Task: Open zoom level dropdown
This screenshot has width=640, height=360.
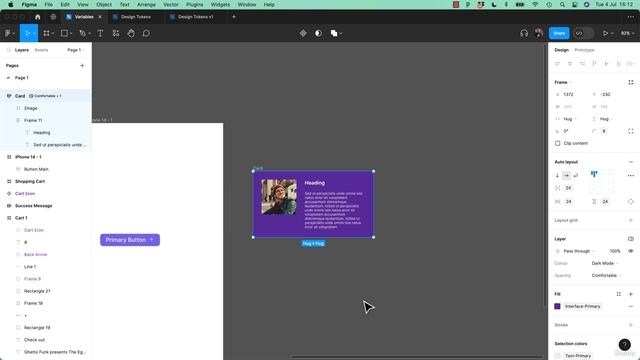Action: coord(627,33)
